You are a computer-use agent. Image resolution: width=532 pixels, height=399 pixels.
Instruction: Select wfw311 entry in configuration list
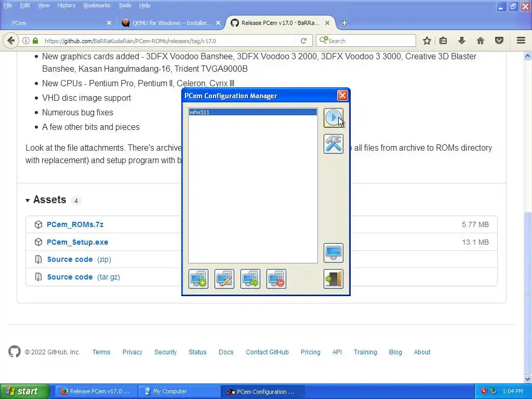[x=253, y=112]
